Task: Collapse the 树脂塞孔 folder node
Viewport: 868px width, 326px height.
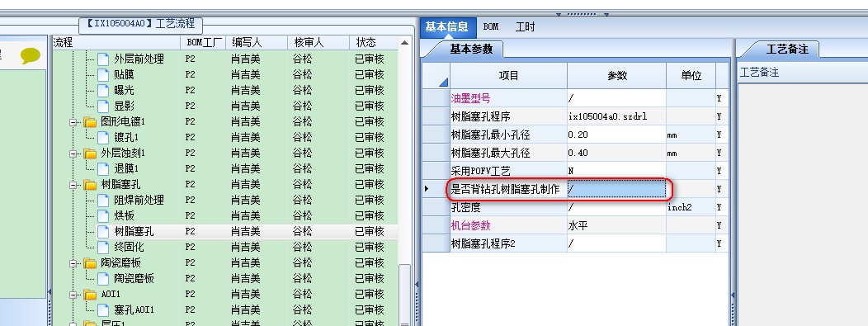Action: [x=73, y=185]
